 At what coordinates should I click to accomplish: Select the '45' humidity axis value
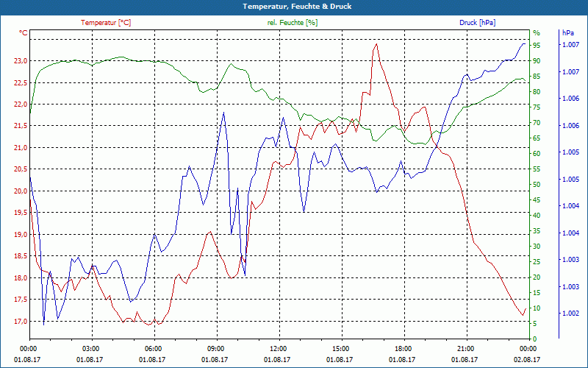[x=537, y=200]
